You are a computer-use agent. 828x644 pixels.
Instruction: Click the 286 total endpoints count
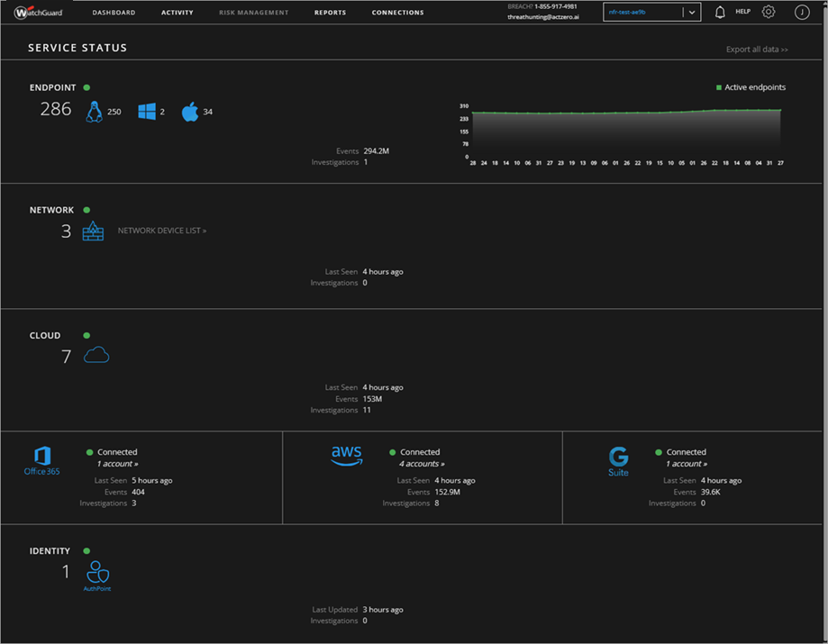56,109
